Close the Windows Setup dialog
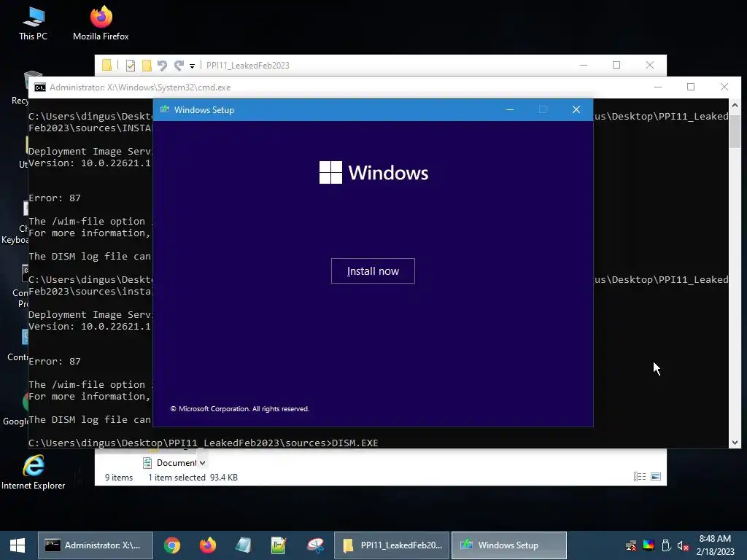The height and width of the screenshot is (560, 747). 576,109
